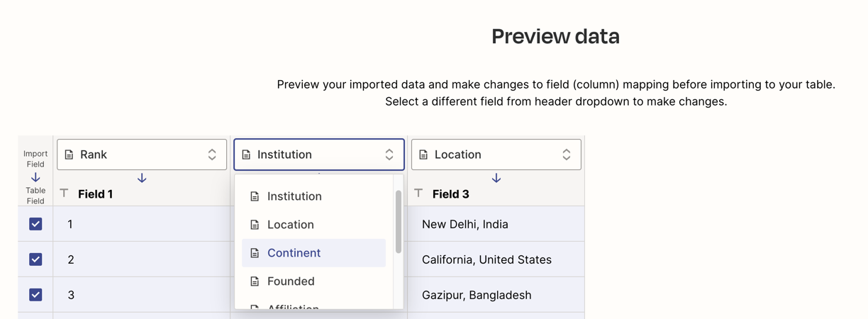Choose Founded option in dropdown list
Viewport: 868px width, 319px height.
[x=313, y=281]
